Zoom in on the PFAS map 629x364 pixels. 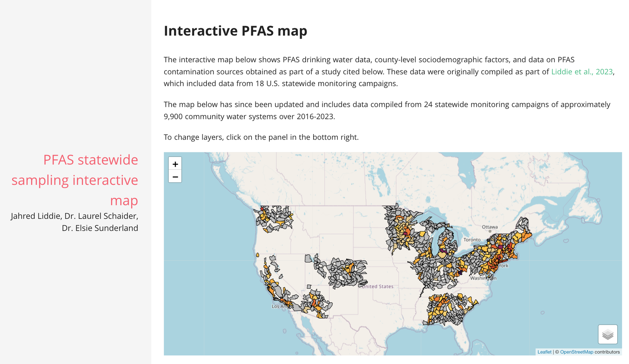pyautogui.click(x=175, y=164)
